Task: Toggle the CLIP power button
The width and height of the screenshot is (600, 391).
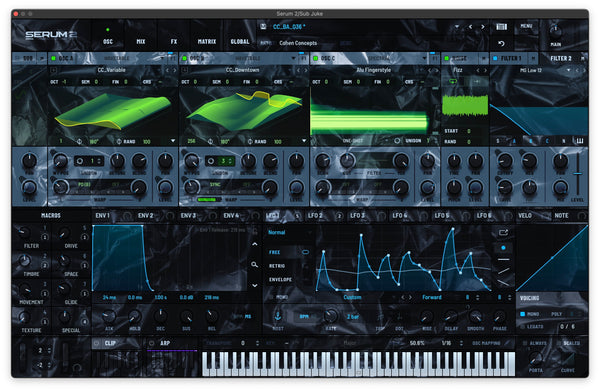Action: coord(97,343)
